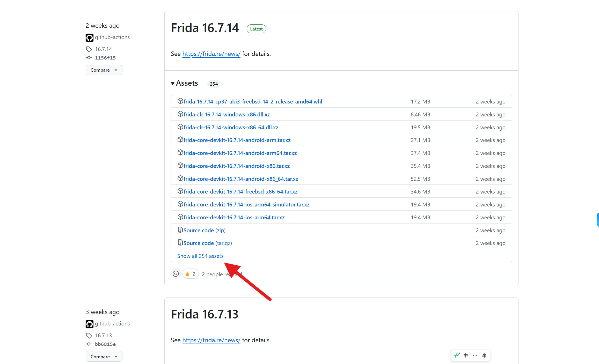Expand Show all 254 assets
599x364 pixels.
[200, 256]
